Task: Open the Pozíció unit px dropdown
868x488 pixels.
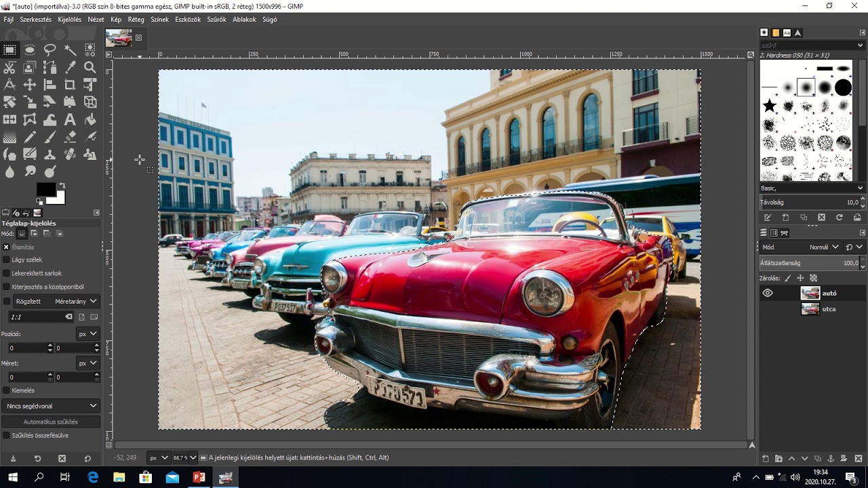Action: coord(88,334)
